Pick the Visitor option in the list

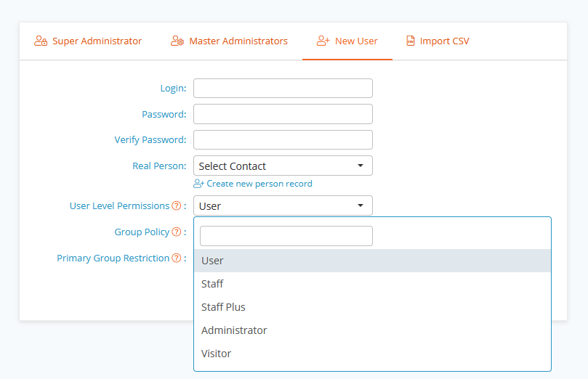tap(372, 354)
